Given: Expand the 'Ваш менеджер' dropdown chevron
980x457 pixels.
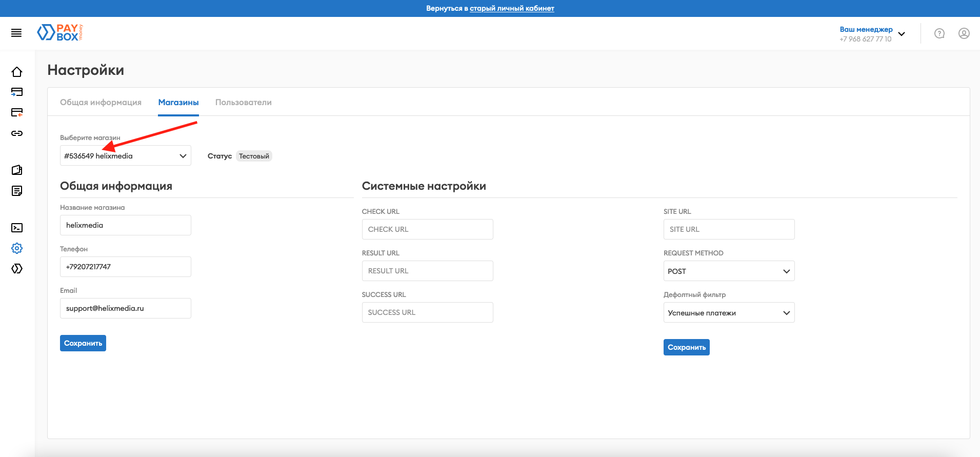Looking at the screenshot, I should click(902, 34).
